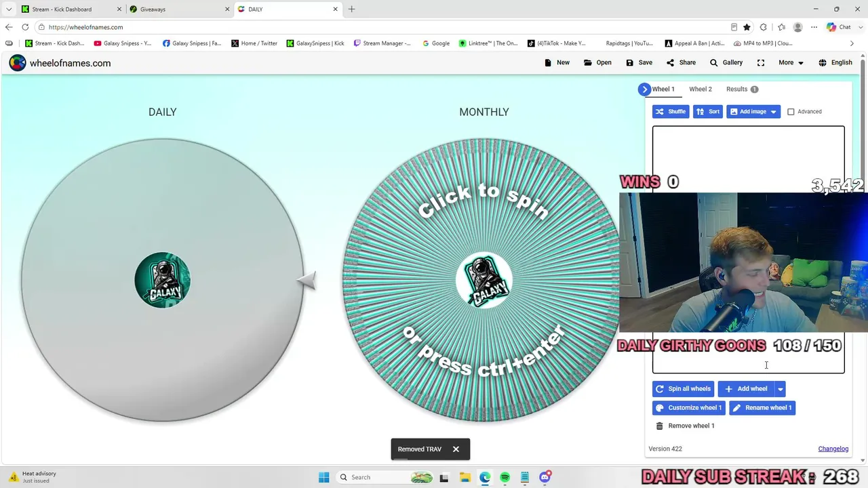868x488 pixels.
Task: Open the browser profile avatar
Action: point(798,27)
